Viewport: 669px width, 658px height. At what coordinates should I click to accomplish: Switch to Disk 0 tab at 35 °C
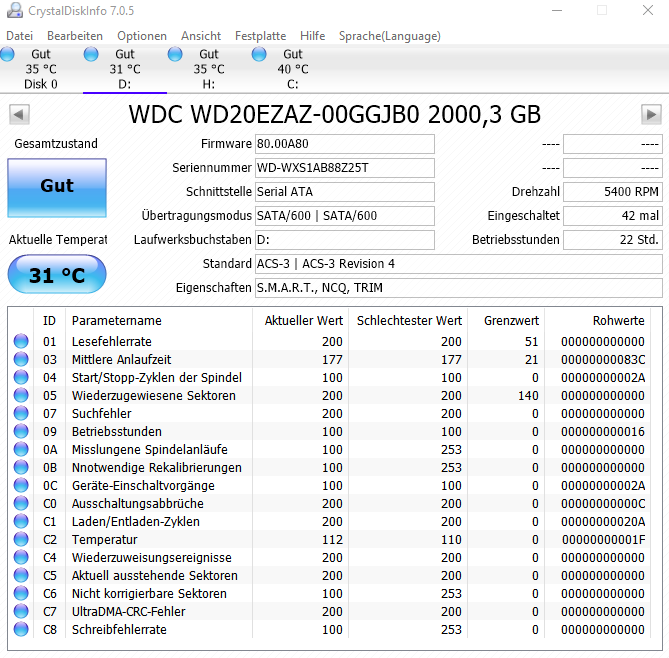(41, 69)
